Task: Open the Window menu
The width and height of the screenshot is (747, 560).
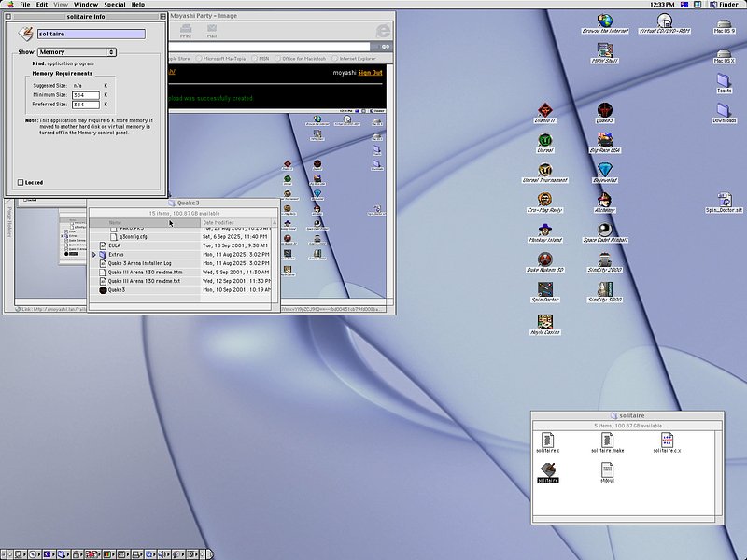Action: coord(86,5)
